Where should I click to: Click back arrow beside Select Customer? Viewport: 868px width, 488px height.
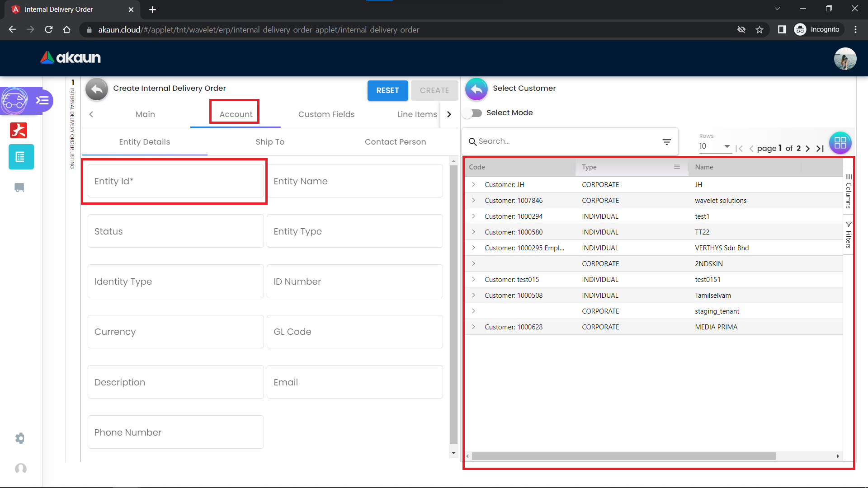pyautogui.click(x=476, y=89)
